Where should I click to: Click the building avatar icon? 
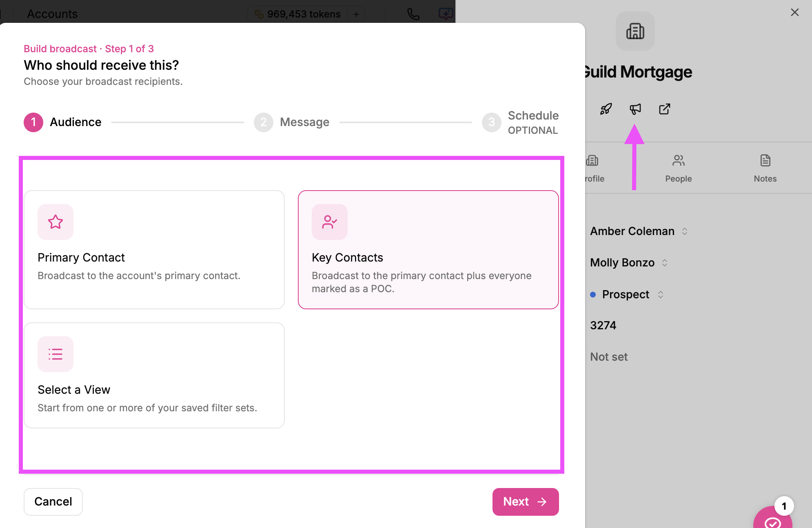click(635, 31)
